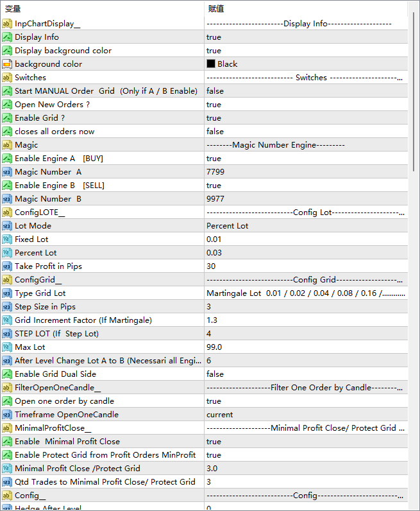Toggle Enable Grid Dual Side false value

coord(215,374)
